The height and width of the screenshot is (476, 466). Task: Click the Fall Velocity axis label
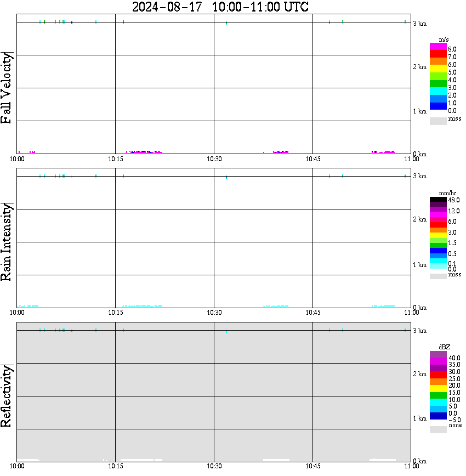click(x=6, y=88)
